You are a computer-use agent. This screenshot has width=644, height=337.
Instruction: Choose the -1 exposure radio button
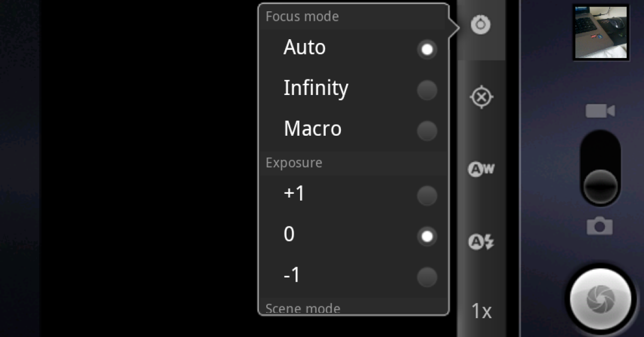pos(427,277)
